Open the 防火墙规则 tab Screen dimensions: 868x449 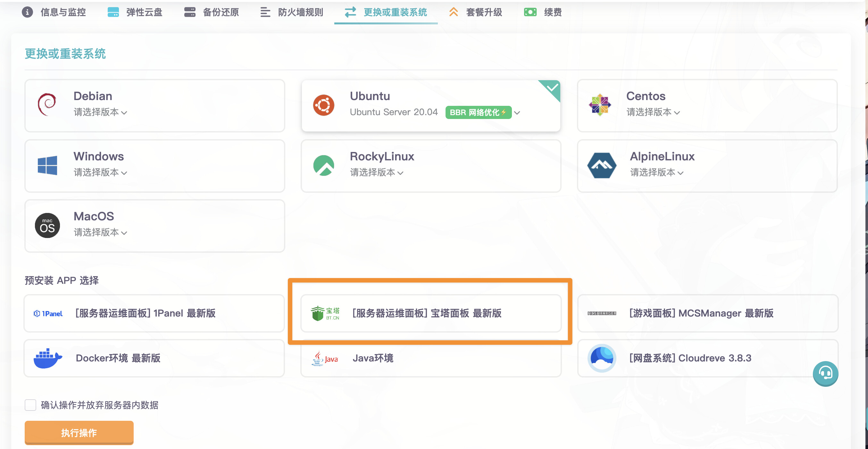pos(292,12)
